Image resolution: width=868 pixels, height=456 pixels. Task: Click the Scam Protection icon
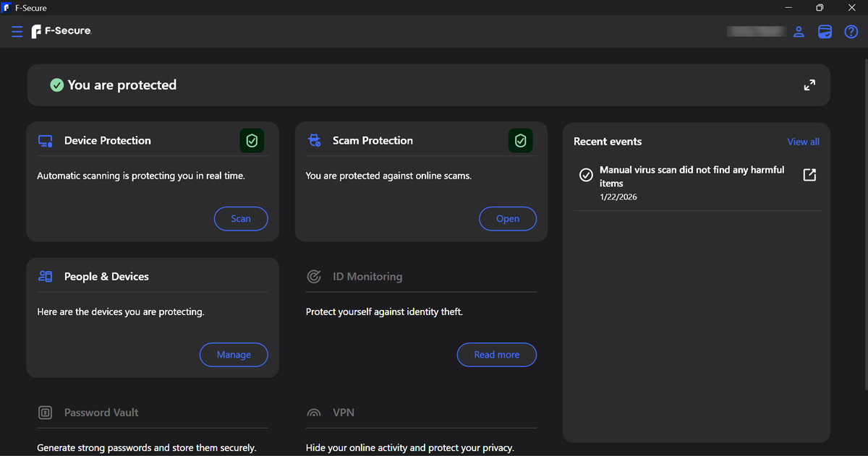[x=314, y=141]
